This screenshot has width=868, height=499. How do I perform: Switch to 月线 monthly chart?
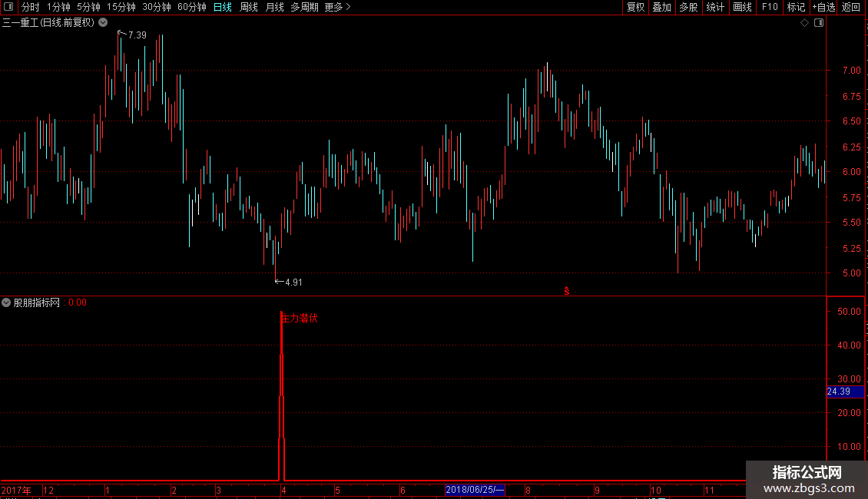[x=274, y=7]
